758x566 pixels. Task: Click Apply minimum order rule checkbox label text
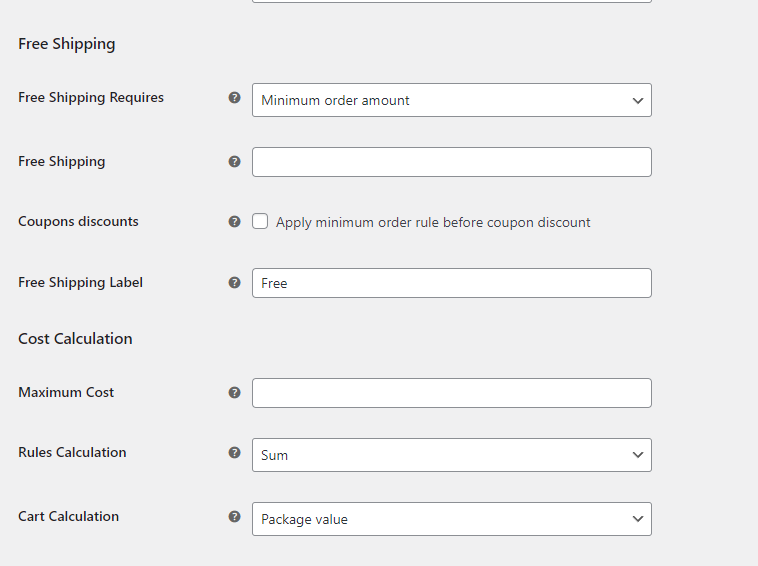click(x=433, y=222)
